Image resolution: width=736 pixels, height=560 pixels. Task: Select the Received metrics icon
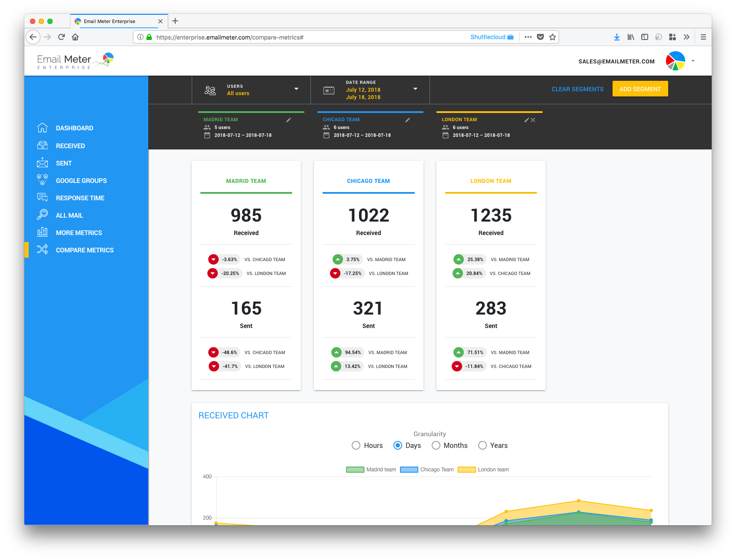43,146
